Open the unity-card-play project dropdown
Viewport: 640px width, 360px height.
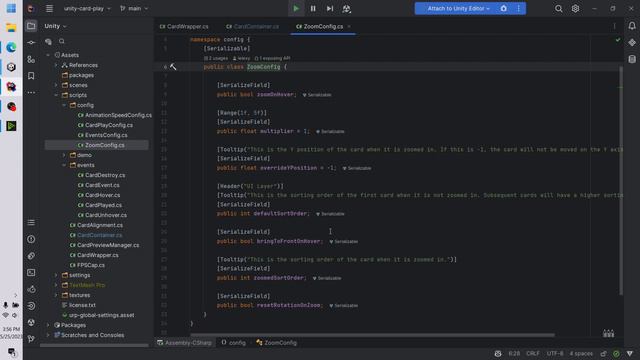click(x=87, y=8)
